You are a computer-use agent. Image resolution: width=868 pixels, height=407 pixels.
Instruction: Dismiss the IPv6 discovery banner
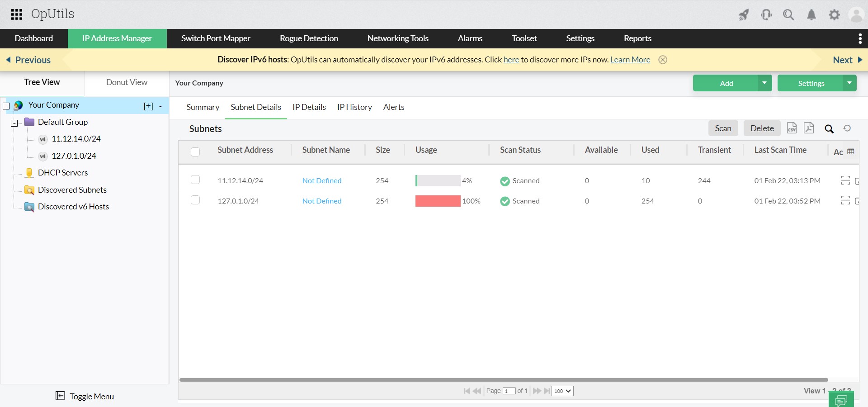[x=662, y=59]
